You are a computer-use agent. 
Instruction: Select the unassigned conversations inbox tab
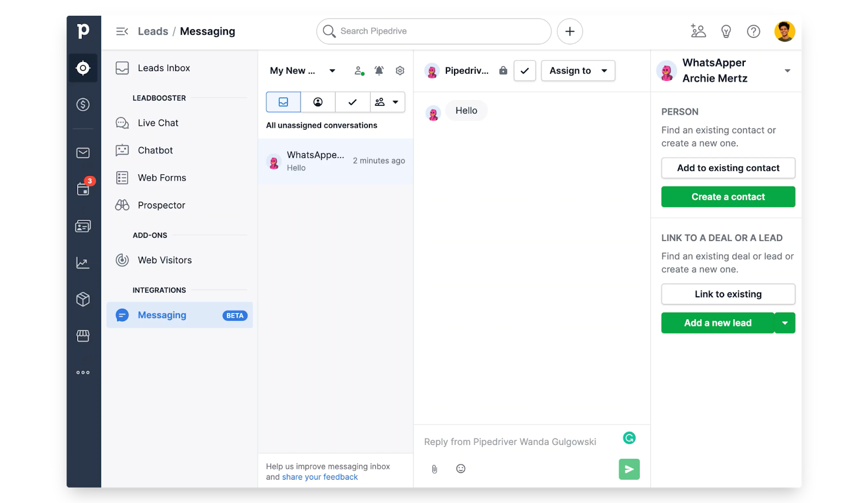click(283, 102)
